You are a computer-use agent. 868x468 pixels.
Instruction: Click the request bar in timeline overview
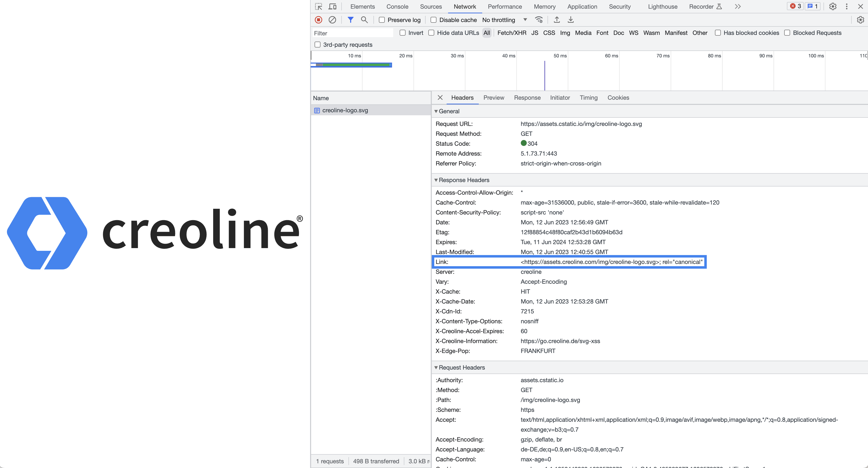[351, 65]
